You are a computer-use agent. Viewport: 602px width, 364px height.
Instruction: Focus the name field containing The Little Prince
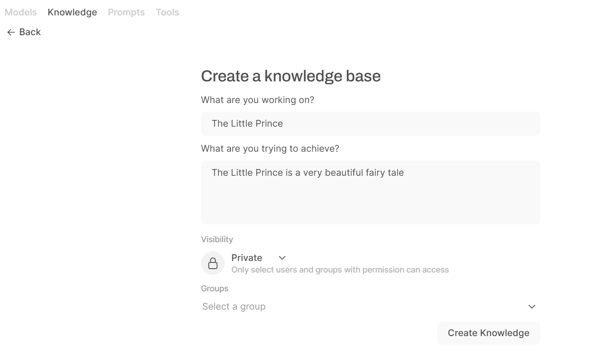(370, 124)
